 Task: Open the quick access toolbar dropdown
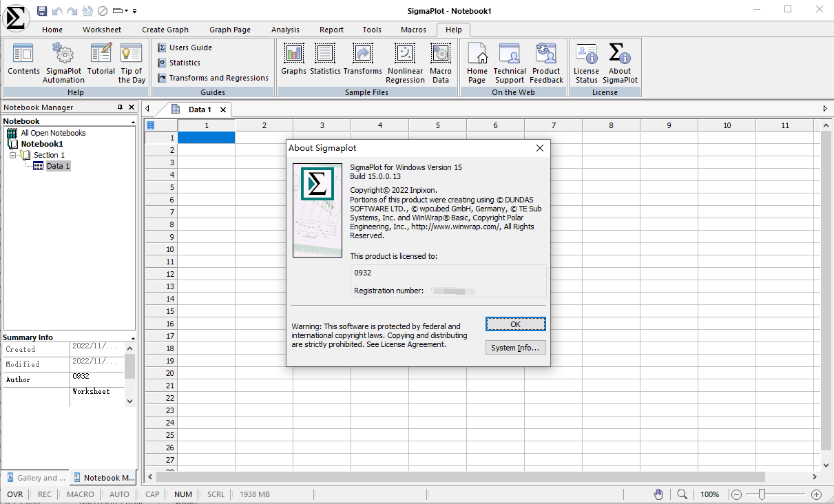134,10
